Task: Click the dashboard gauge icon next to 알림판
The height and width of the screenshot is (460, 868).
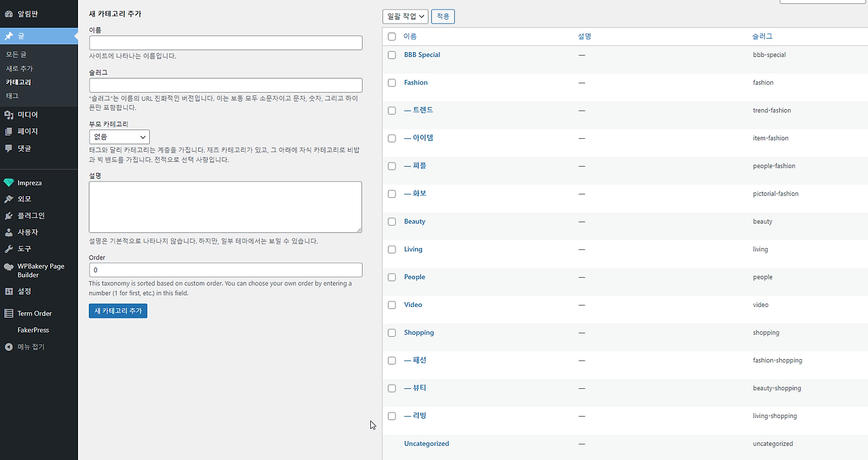Action: pyautogui.click(x=9, y=14)
